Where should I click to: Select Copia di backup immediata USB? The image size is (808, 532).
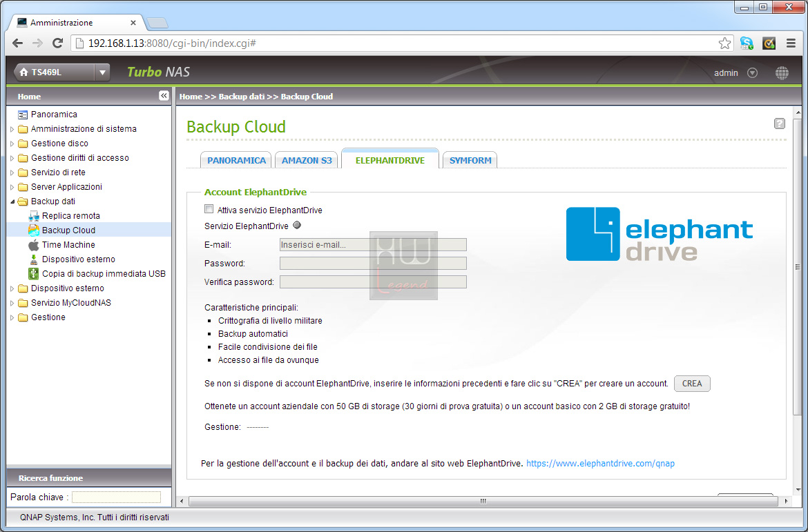click(x=104, y=273)
